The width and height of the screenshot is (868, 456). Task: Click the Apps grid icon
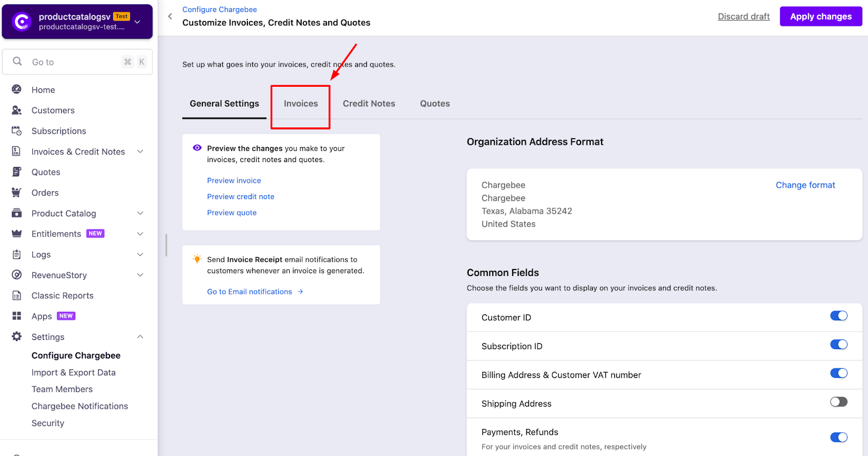[x=17, y=316]
